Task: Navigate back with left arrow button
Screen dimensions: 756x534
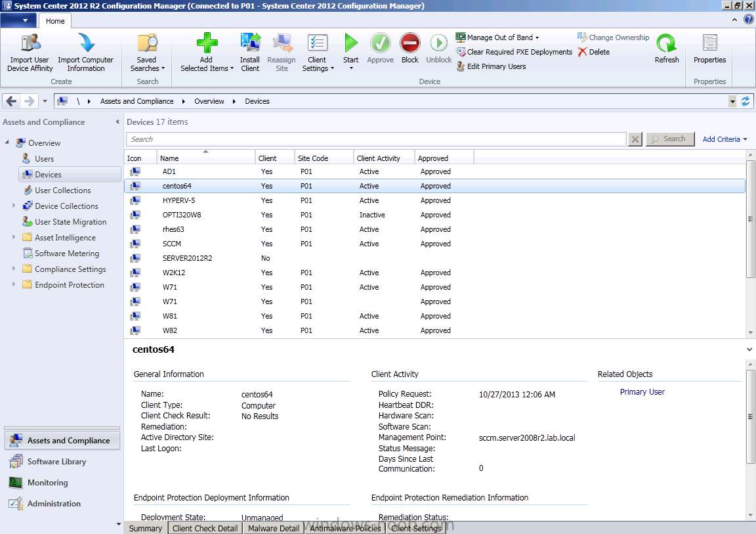Action: click(12, 101)
